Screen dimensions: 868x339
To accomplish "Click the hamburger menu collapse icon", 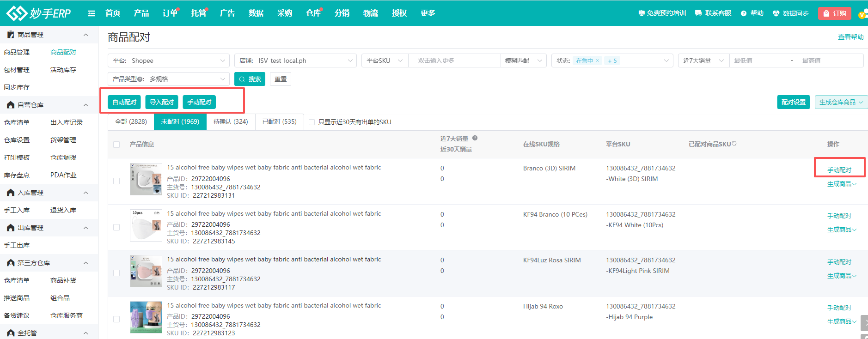I will 92,13.
